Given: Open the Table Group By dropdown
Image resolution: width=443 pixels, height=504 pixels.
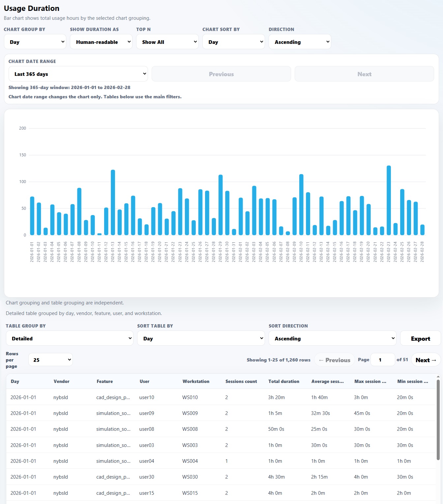Looking at the screenshot, I should click(x=70, y=338).
